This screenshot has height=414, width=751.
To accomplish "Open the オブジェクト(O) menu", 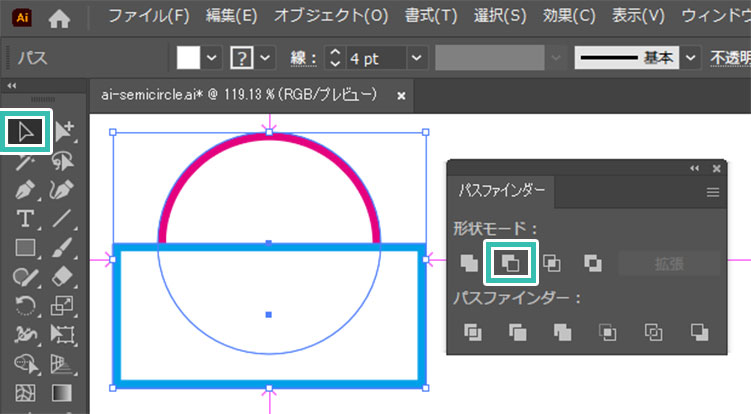I will click(x=330, y=17).
